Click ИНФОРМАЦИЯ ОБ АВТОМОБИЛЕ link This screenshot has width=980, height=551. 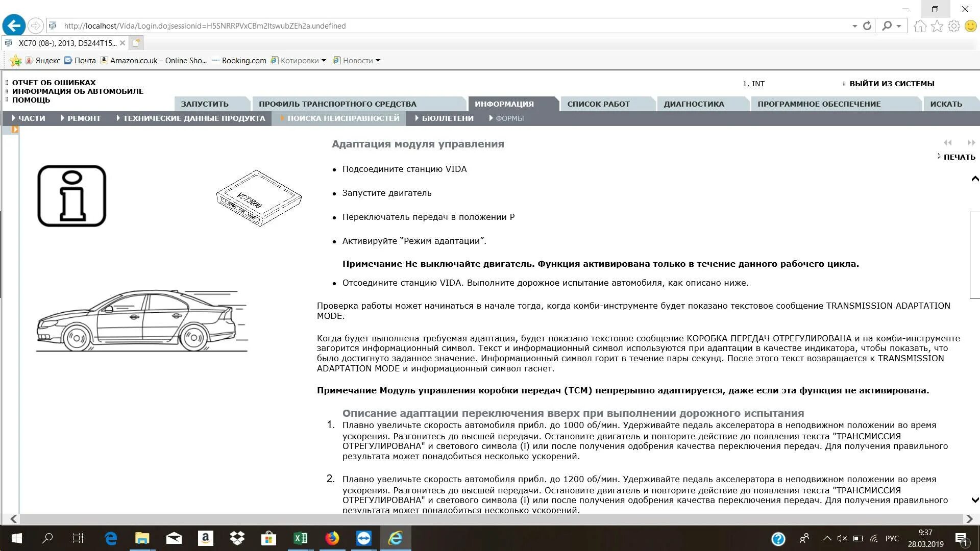click(x=78, y=91)
